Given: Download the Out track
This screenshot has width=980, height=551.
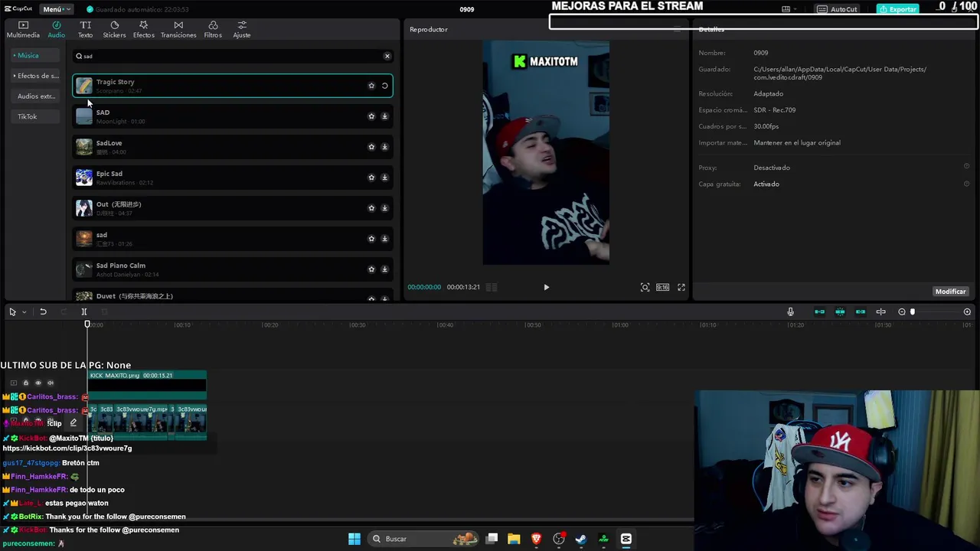Looking at the screenshot, I should tap(384, 208).
